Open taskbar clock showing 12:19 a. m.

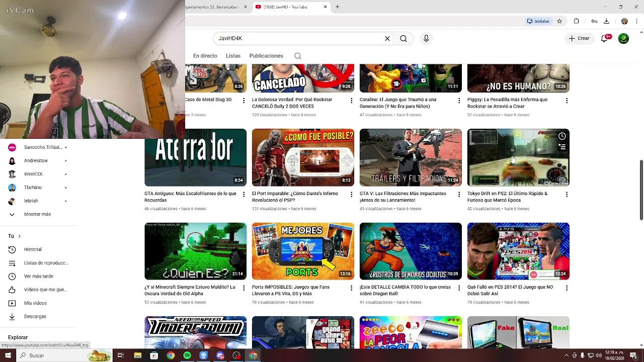tap(615, 355)
